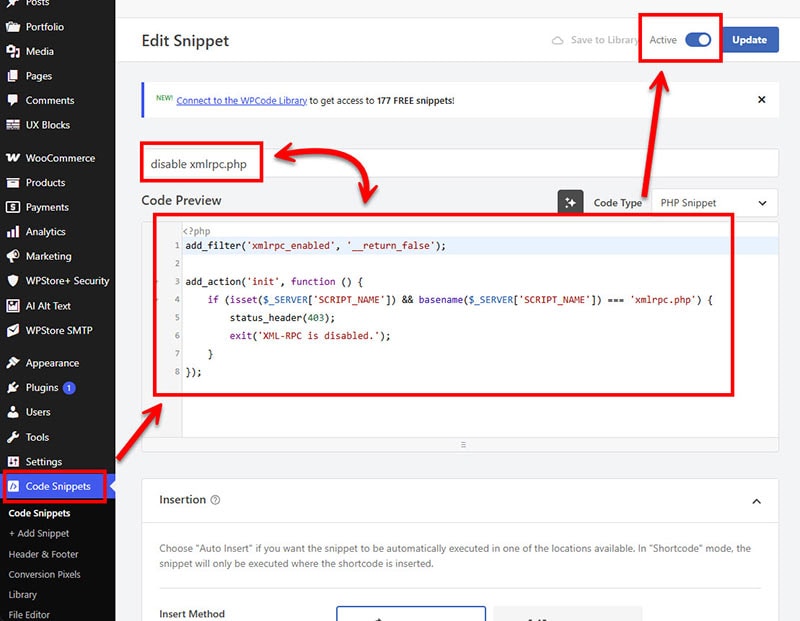
Task: Click the Insert Method label
Action: point(192,614)
